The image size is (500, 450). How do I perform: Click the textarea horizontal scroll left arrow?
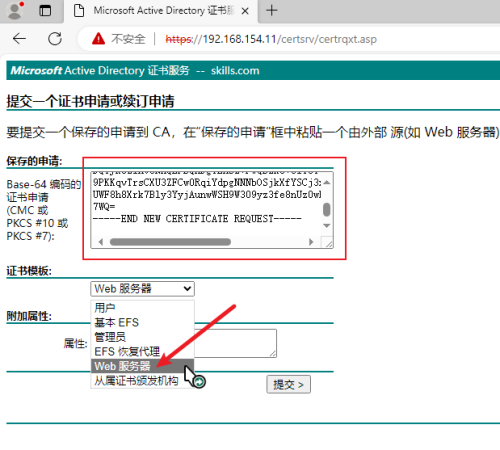(x=101, y=242)
